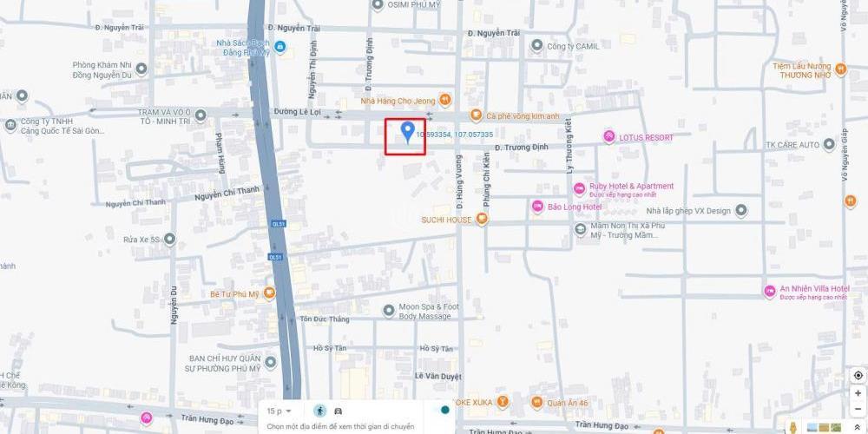Image resolution: width=868 pixels, height=434 pixels.
Task: Select driving car travel mode icon
Action: pos(338,411)
